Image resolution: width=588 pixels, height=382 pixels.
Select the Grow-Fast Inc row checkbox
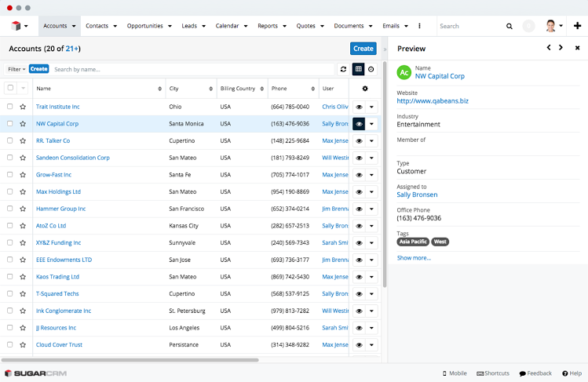pos(10,175)
